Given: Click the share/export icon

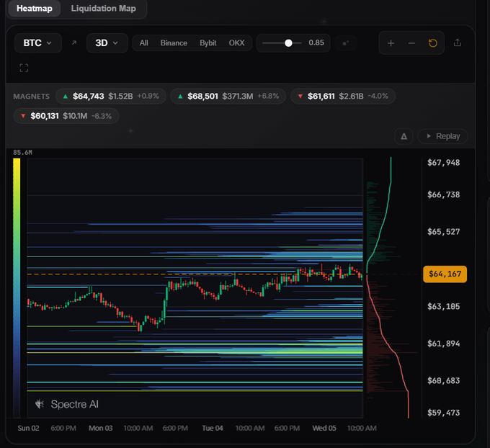Looking at the screenshot, I should coord(458,42).
